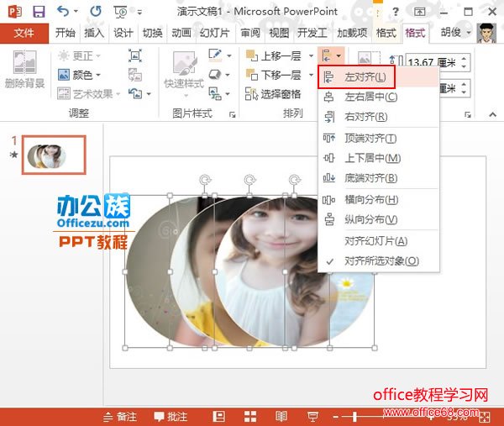
Task: Select 纵向分布(V) distribute vertically
Action: coord(378,219)
